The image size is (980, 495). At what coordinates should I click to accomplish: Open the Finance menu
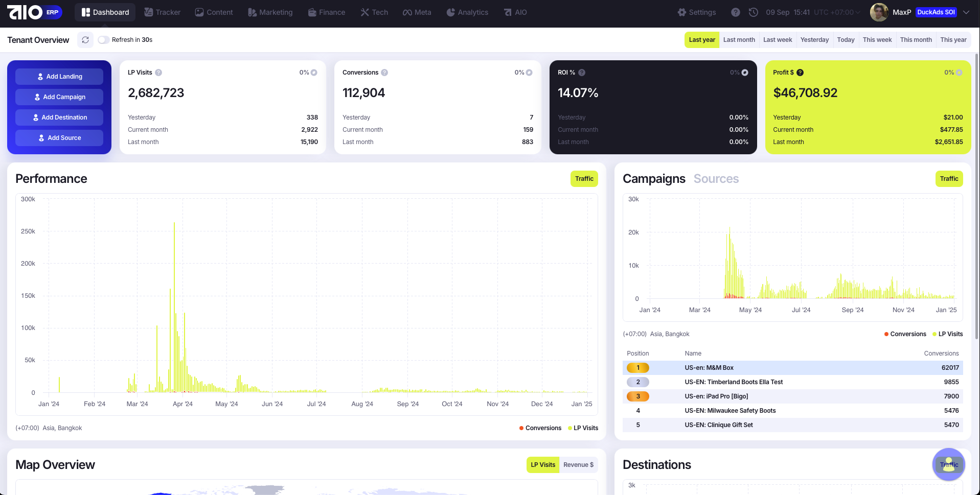point(326,12)
